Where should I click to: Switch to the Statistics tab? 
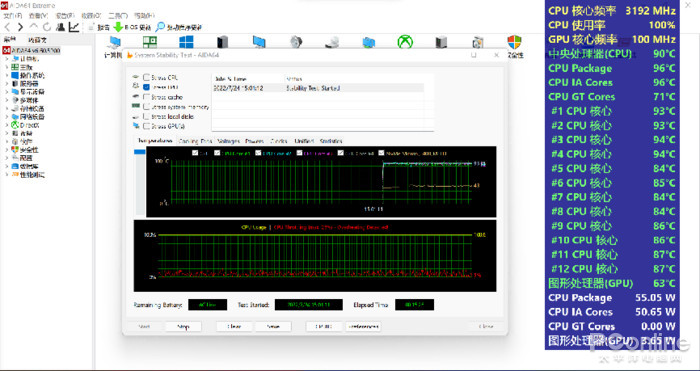[x=331, y=141]
